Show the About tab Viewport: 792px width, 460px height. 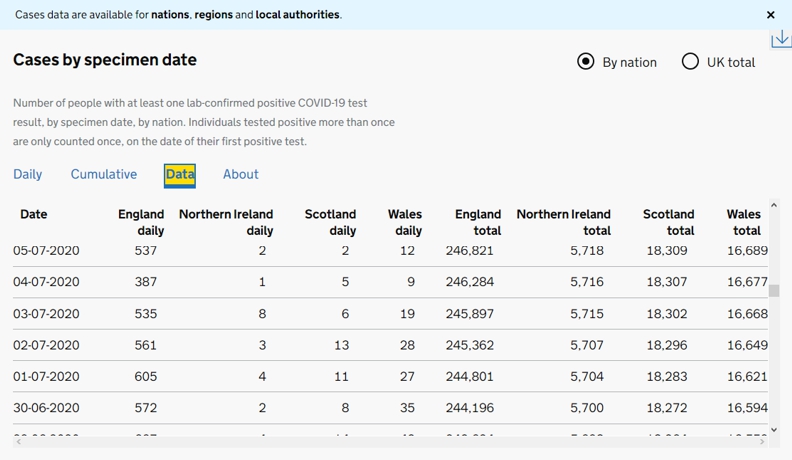coord(241,174)
